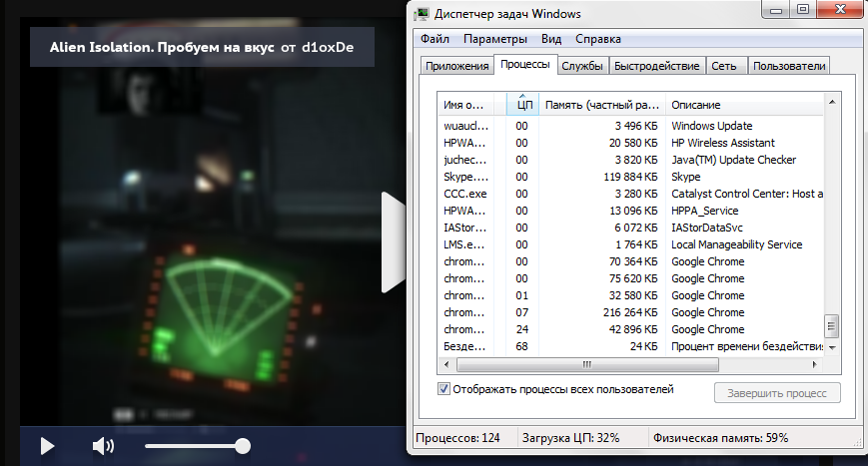The image size is (868, 466).
Task: Select Chrome process using 32 580 КБ
Action: coord(630,295)
